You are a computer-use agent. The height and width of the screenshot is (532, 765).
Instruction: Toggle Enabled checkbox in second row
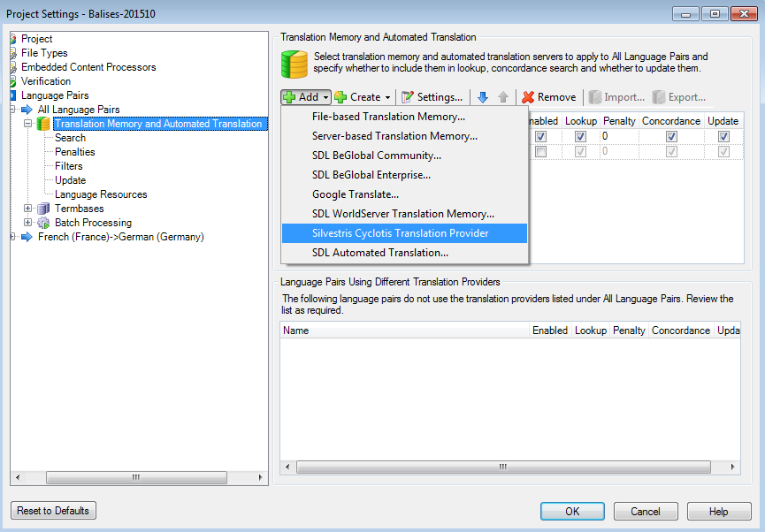[540, 152]
